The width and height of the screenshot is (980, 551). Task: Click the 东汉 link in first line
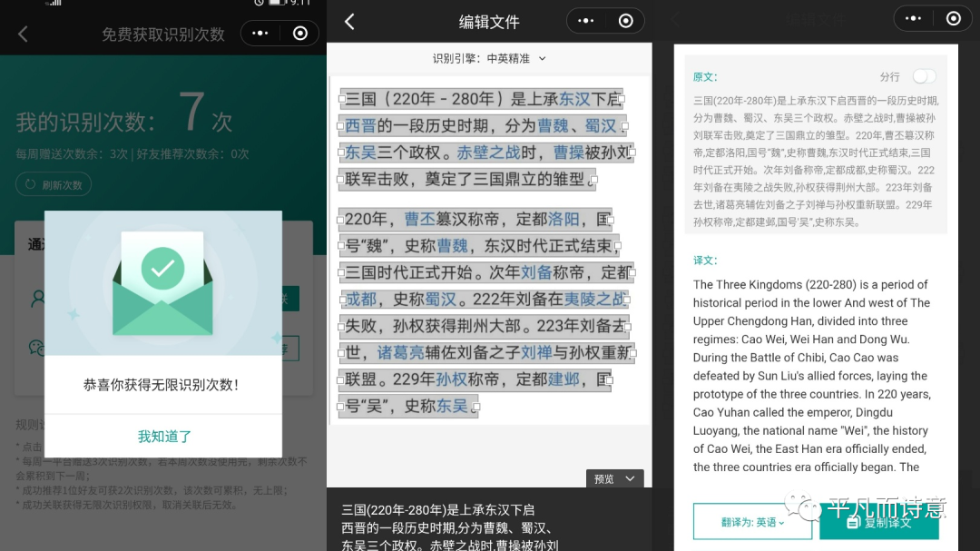click(x=574, y=99)
